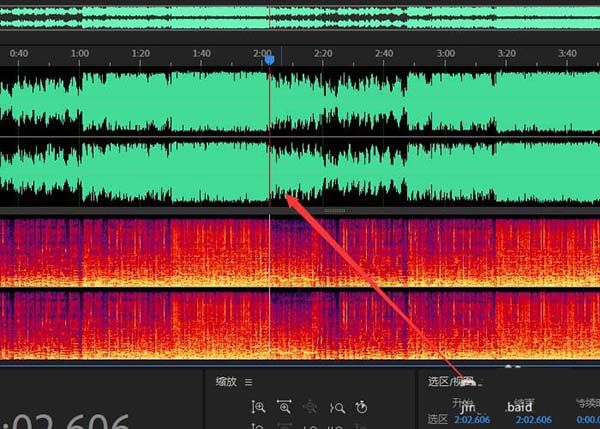This screenshot has width=600, height=429.
Task: Click the 1:00 mark on time ruler
Action: click(x=80, y=53)
